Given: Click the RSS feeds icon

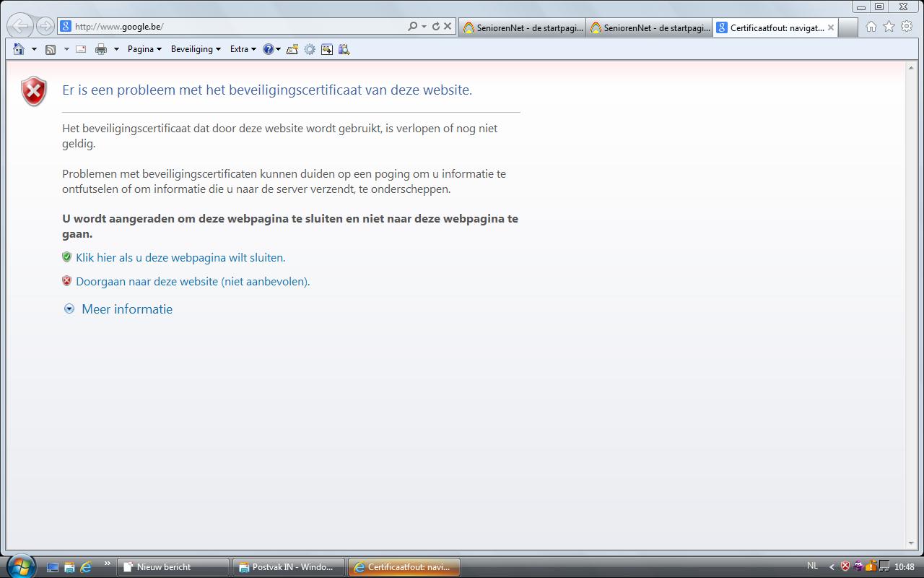Looking at the screenshot, I should (51, 49).
